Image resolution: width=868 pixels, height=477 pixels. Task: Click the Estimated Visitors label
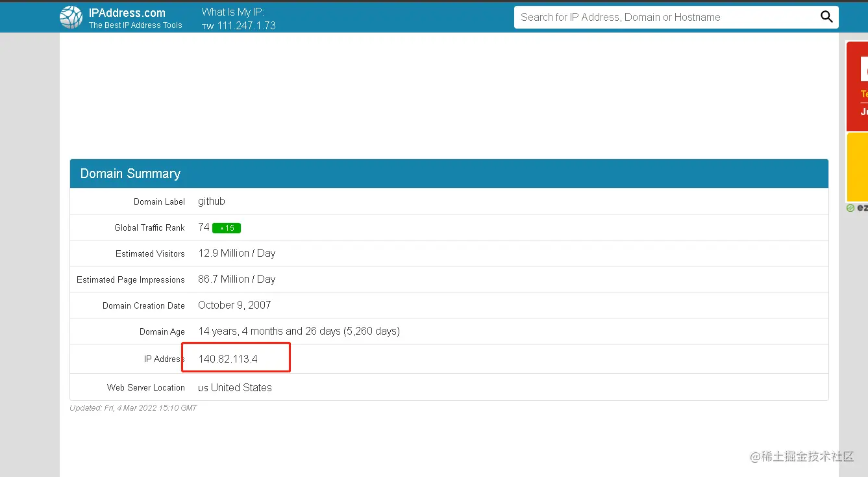tap(150, 254)
